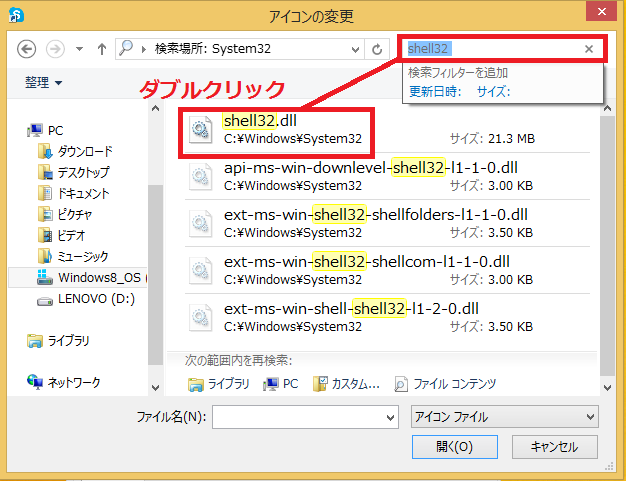The image size is (626, 481).
Task: Click the shellcom dll file icon
Action: pyautogui.click(x=200, y=271)
